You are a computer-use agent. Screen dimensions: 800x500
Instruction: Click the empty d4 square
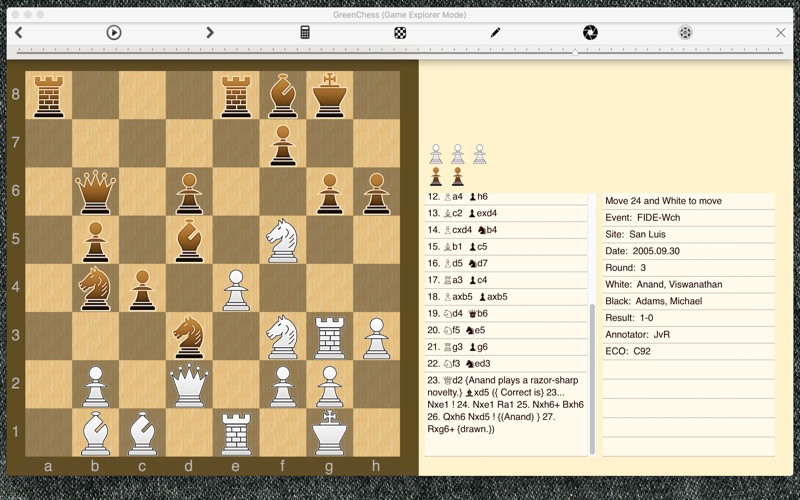tap(189, 288)
